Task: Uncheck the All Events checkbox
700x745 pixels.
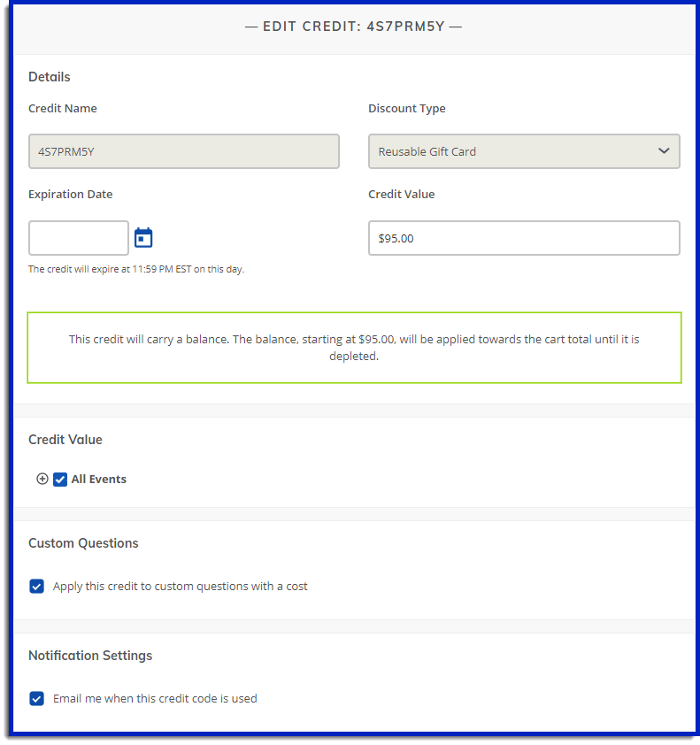Action: [60, 479]
